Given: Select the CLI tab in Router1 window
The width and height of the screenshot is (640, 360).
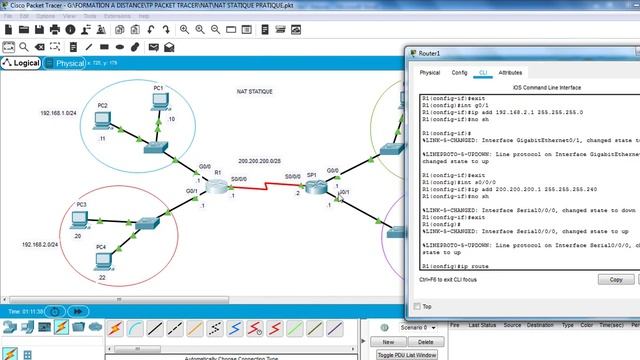Looking at the screenshot, I should click(483, 73).
